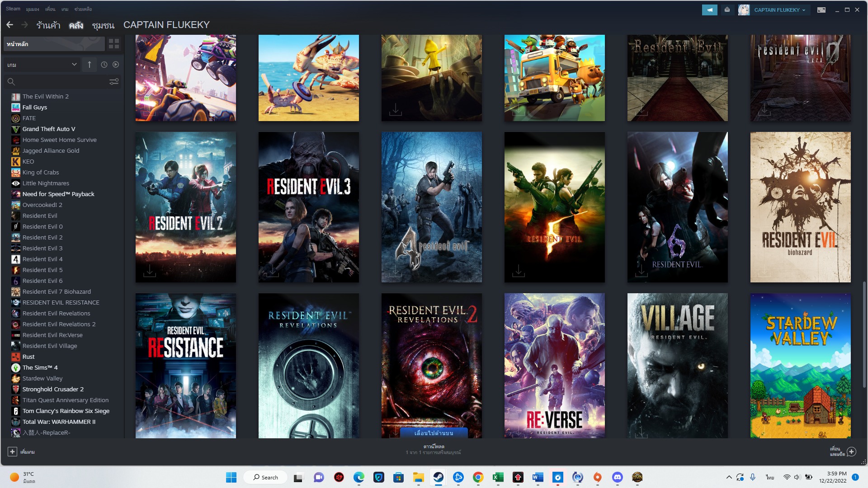Open the Resident Evil Resistance cover art
The height and width of the screenshot is (488, 868).
click(x=186, y=366)
